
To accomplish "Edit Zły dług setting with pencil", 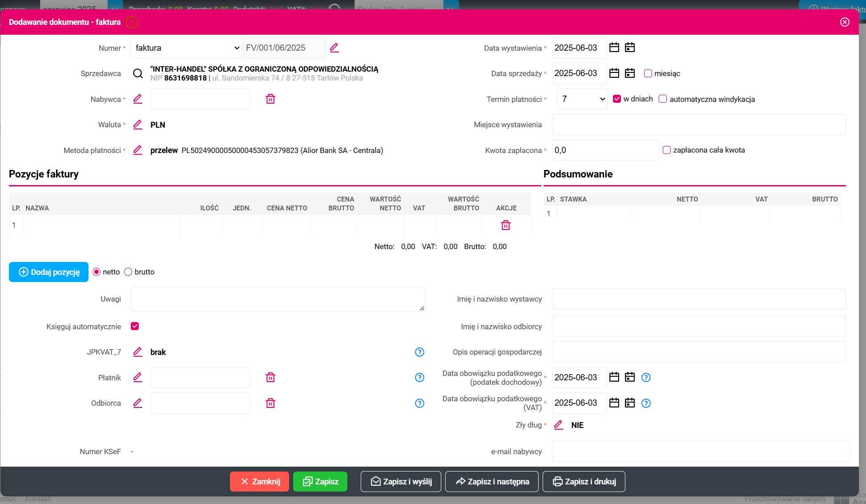I will tap(559, 425).
